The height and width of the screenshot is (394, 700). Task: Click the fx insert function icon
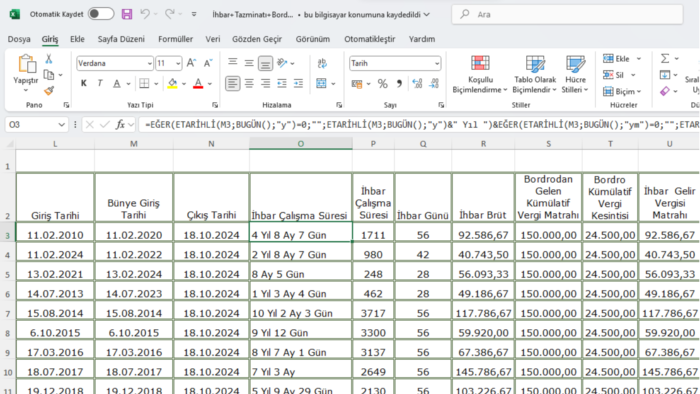pyautogui.click(x=120, y=124)
